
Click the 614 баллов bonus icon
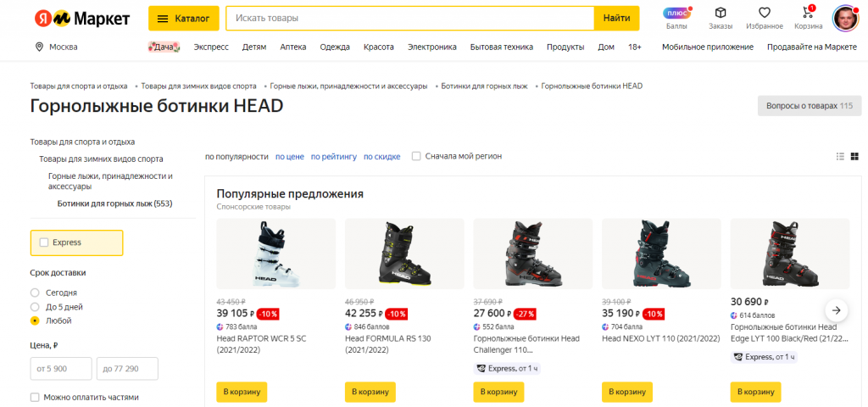pos(734,315)
